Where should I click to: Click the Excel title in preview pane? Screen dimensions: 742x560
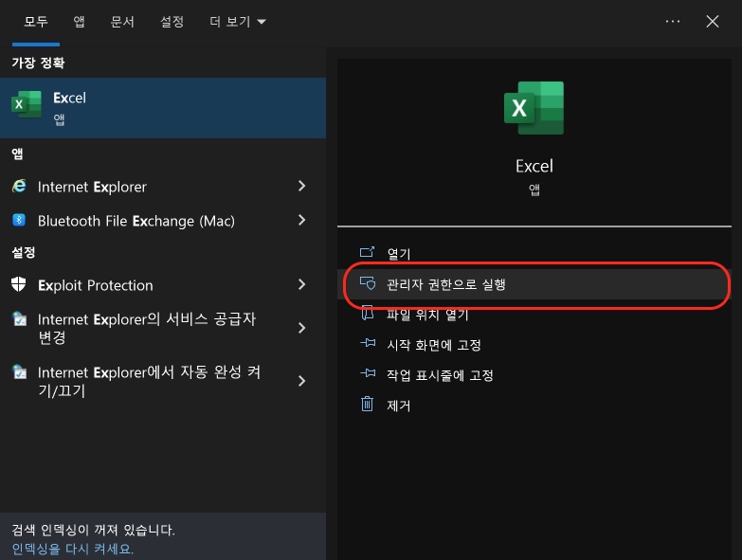(x=534, y=166)
